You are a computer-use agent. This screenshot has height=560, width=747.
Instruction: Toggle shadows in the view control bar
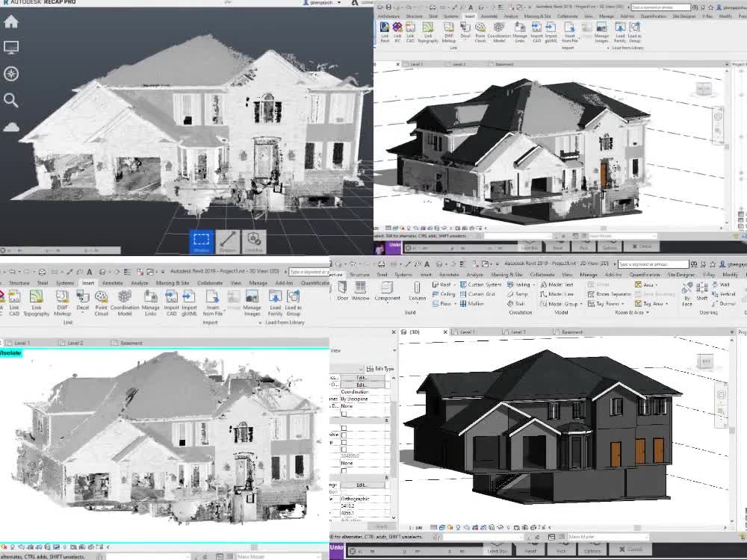click(458, 527)
